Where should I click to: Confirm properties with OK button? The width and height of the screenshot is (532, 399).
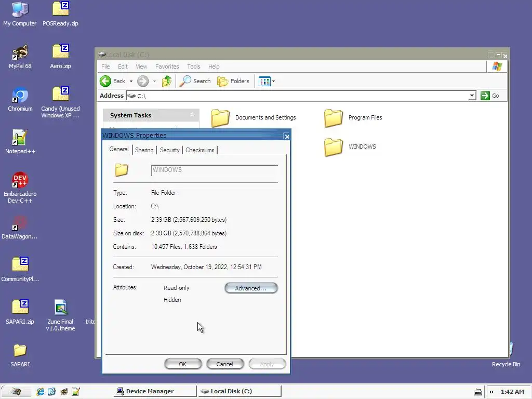pyautogui.click(x=183, y=364)
